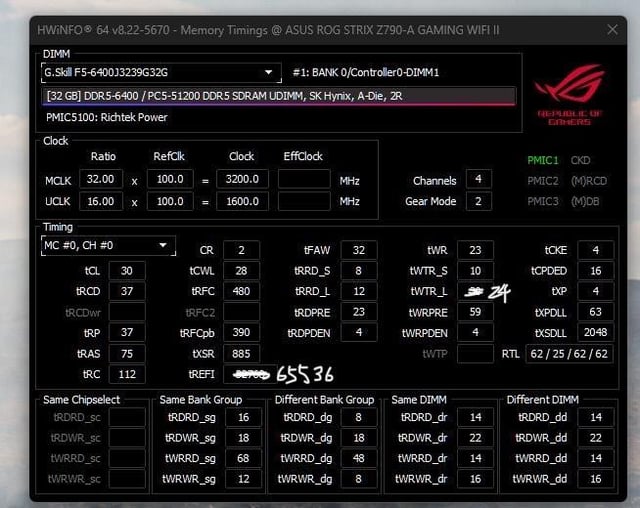Click the tRDWR_dr value 22
640x508 pixels.
[476, 438]
